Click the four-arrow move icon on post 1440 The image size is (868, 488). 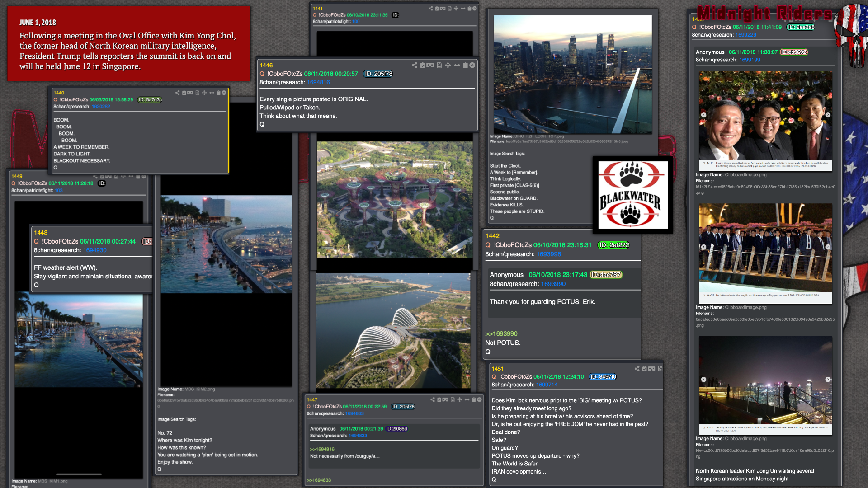pos(204,93)
